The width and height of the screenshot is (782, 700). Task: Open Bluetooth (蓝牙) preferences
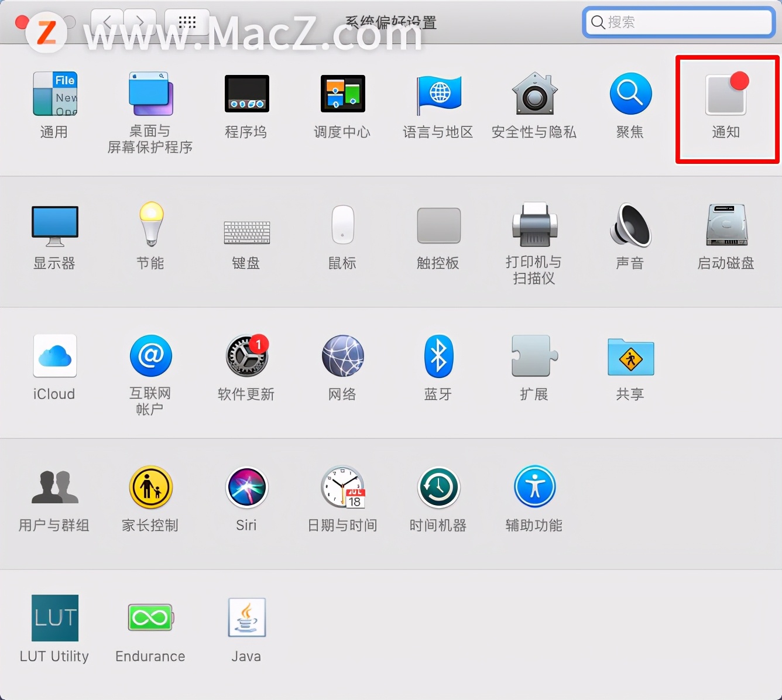tap(438, 366)
